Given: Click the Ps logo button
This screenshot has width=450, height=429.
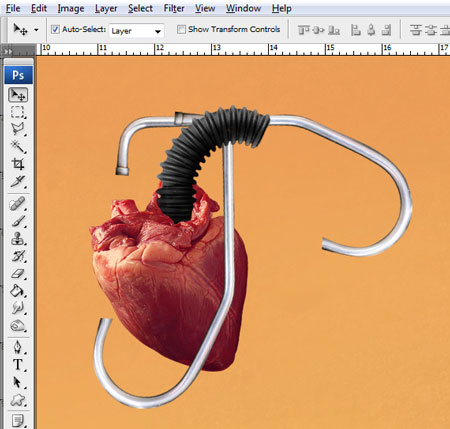Looking at the screenshot, I should (18, 75).
